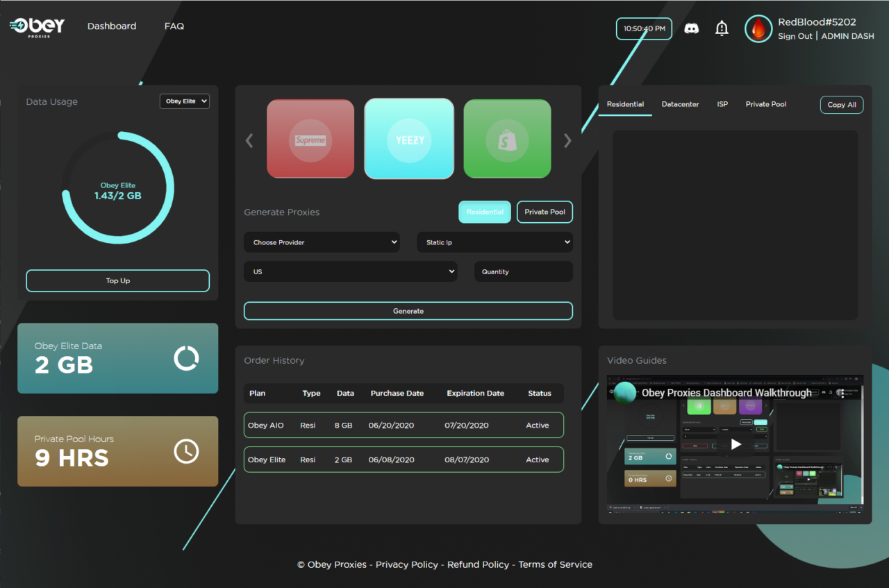This screenshot has height=588, width=889.
Task: Open the Choose Provider dropdown
Action: point(322,242)
